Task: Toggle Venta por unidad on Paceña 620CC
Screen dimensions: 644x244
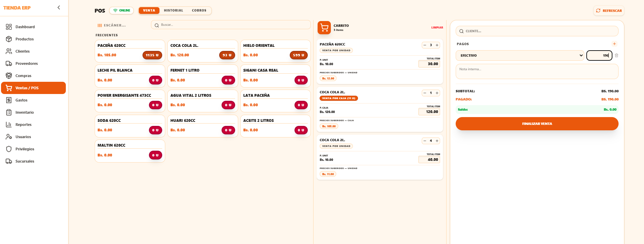Action: click(x=336, y=51)
